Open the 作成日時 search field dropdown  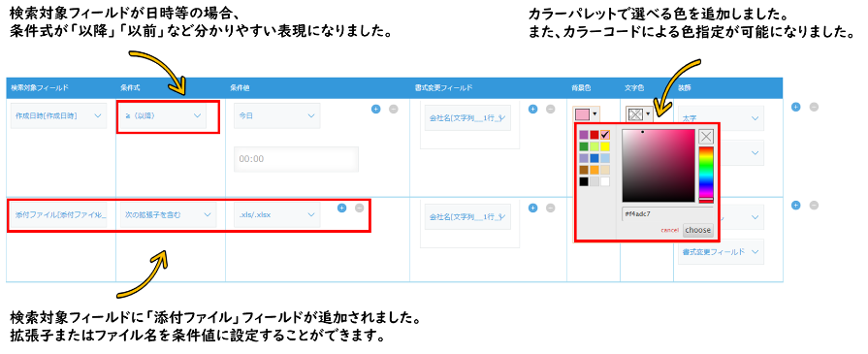[x=59, y=115]
